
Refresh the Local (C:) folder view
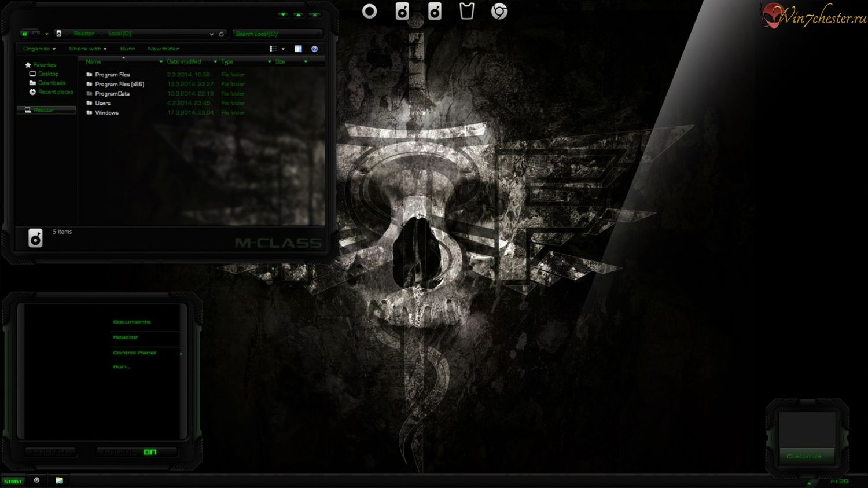click(x=221, y=34)
